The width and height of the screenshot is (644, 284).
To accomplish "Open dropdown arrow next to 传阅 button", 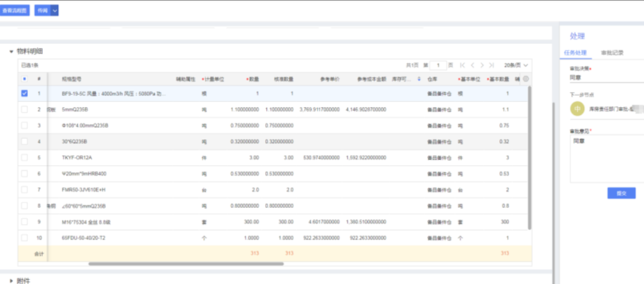I will point(55,10).
